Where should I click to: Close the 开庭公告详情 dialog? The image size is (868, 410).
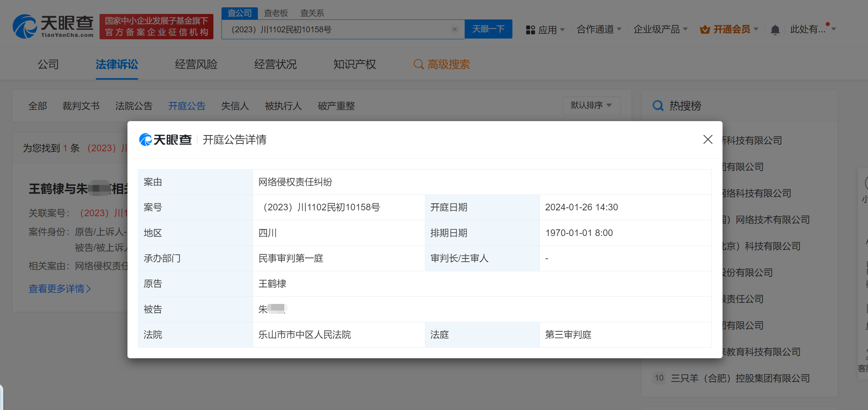pos(707,139)
